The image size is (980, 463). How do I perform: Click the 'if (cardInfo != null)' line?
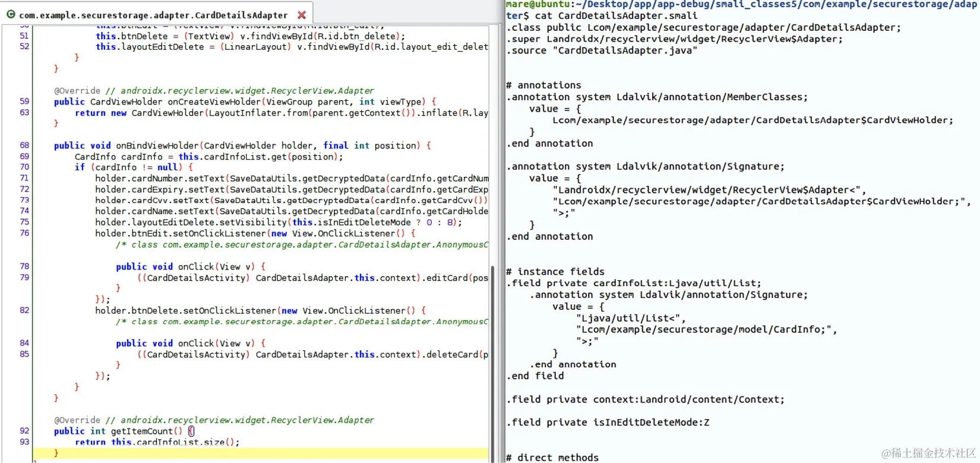coord(134,167)
